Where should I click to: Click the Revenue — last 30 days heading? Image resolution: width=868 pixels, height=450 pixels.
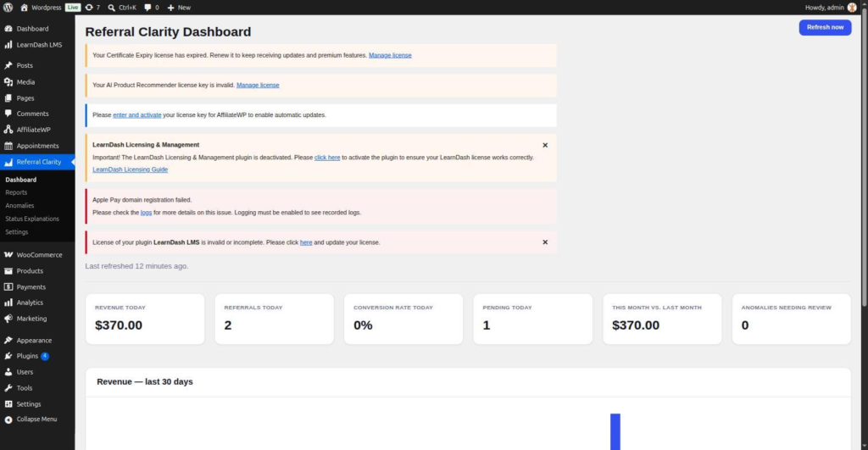[x=144, y=382]
